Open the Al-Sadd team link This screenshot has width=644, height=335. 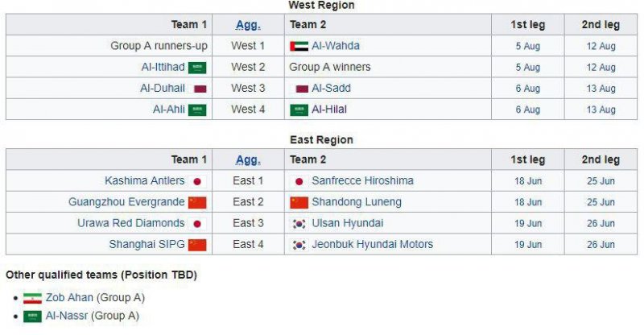tap(332, 89)
